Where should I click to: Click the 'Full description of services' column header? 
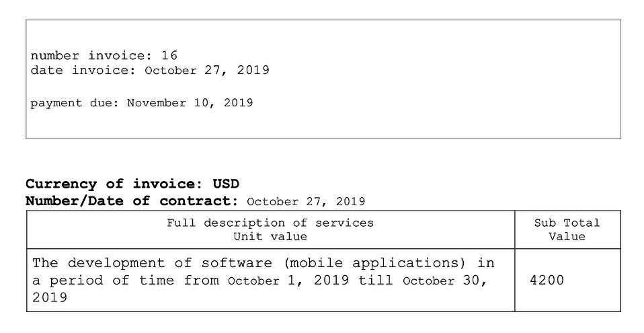270,223
